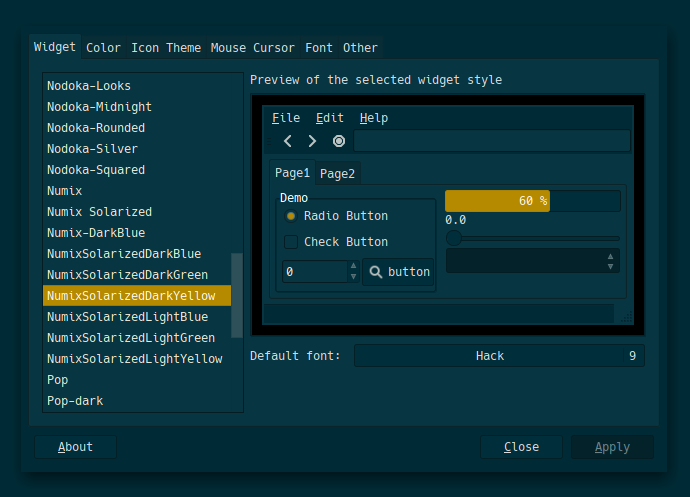Open the File menu in preview

(286, 118)
